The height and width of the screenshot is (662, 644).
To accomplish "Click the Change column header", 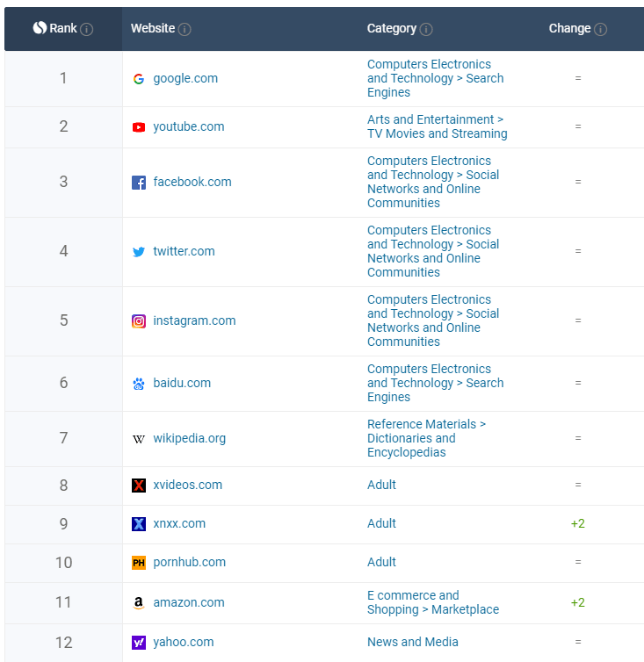I will pos(569,28).
